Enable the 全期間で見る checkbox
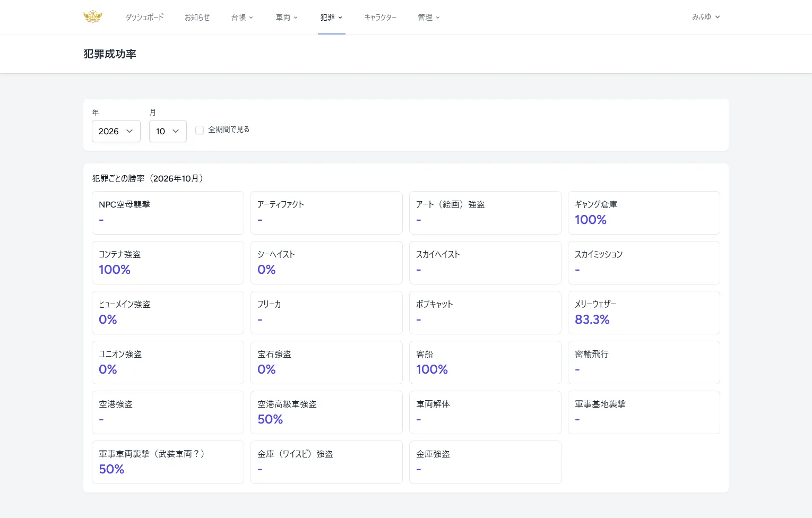Viewport: 812px width, 518px height. click(x=200, y=130)
